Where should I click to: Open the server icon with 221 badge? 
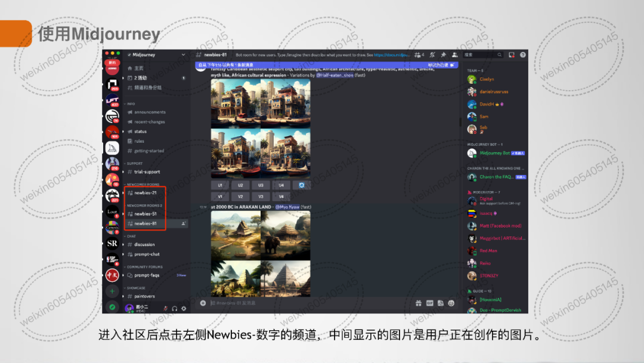(112, 195)
